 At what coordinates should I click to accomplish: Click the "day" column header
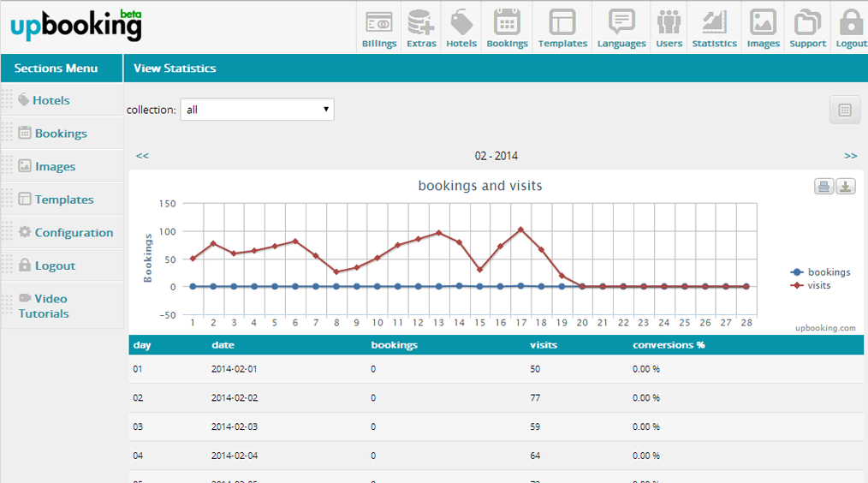click(x=142, y=345)
